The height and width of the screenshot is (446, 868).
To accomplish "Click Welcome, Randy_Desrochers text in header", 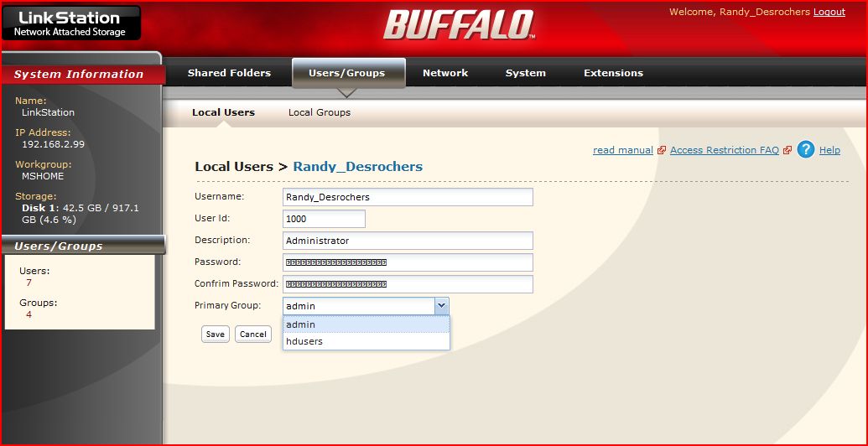I will 740,13.
